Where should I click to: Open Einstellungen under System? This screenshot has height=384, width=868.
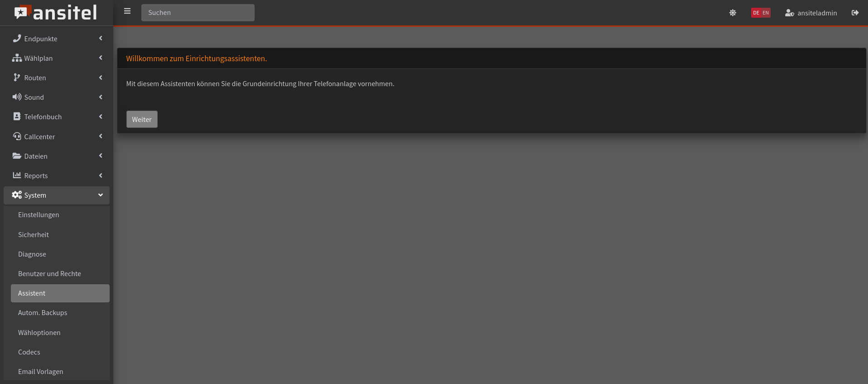pos(39,215)
